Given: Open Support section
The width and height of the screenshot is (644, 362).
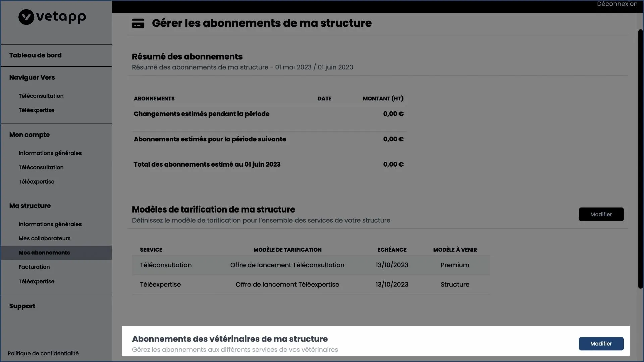Looking at the screenshot, I should click(22, 306).
